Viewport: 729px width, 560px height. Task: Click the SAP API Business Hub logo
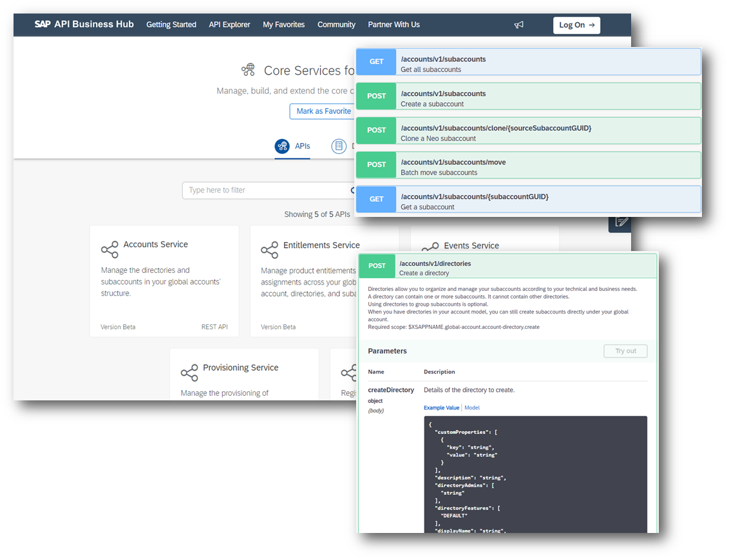(84, 24)
